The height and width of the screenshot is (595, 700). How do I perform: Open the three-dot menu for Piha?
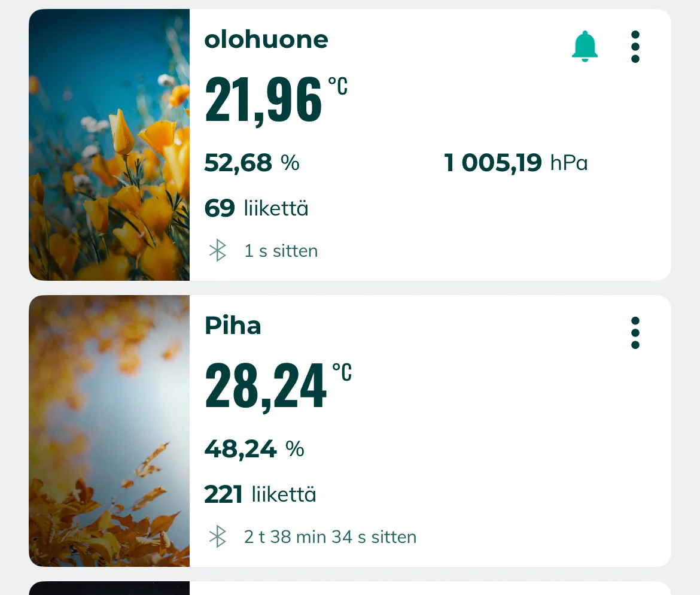[635, 333]
